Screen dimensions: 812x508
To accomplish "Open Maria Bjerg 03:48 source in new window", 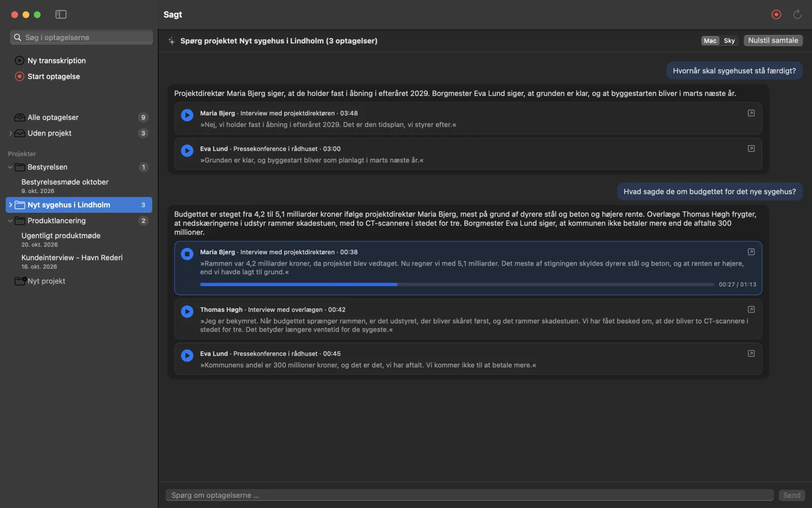I will [x=751, y=113].
